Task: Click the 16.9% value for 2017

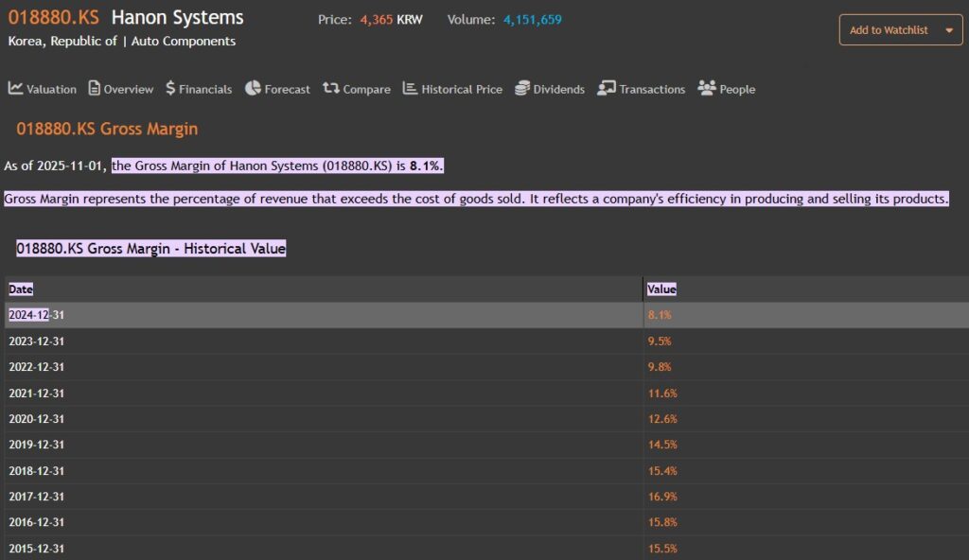Action: click(661, 497)
